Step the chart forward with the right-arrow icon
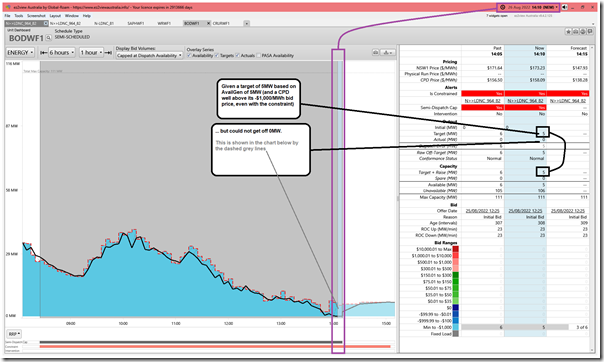604x362 pixels. pyautogui.click(x=109, y=52)
